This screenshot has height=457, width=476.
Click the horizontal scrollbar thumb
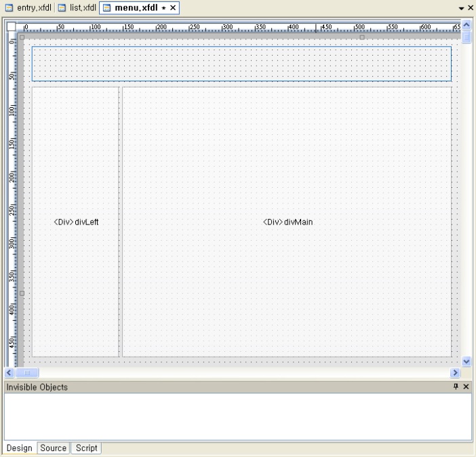[x=27, y=373]
